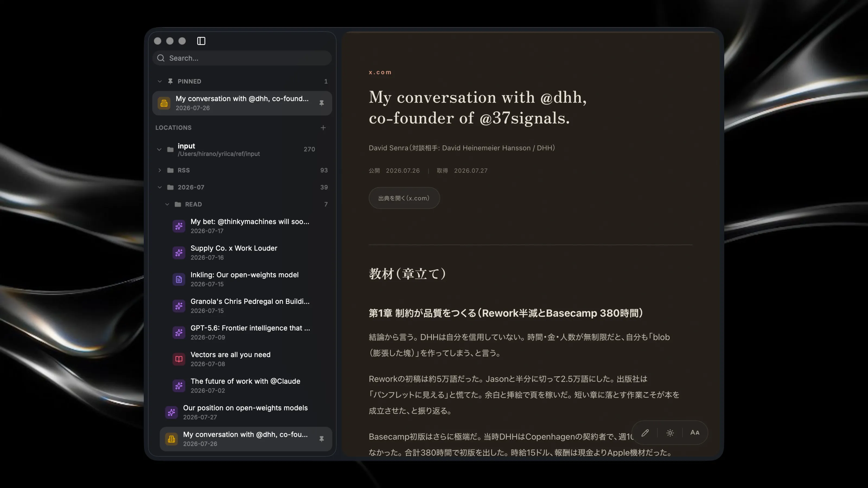Click the input location name

pos(186,146)
